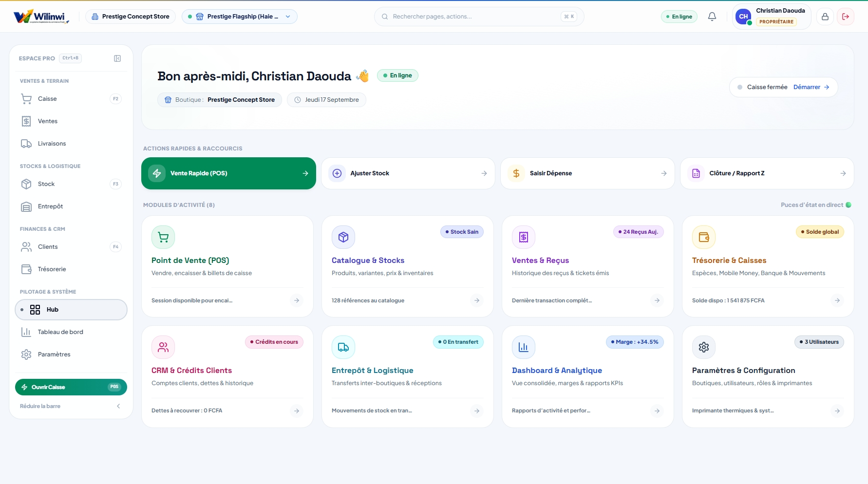This screenshot has height=484, width=868.
Task: Collapse sidebar using the panel icon
Action: tap(117, 58)
